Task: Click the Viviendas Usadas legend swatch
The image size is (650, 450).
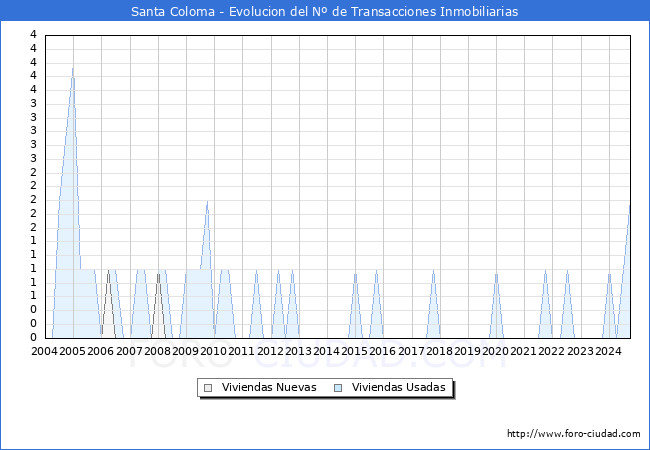Action: [338, 388]
